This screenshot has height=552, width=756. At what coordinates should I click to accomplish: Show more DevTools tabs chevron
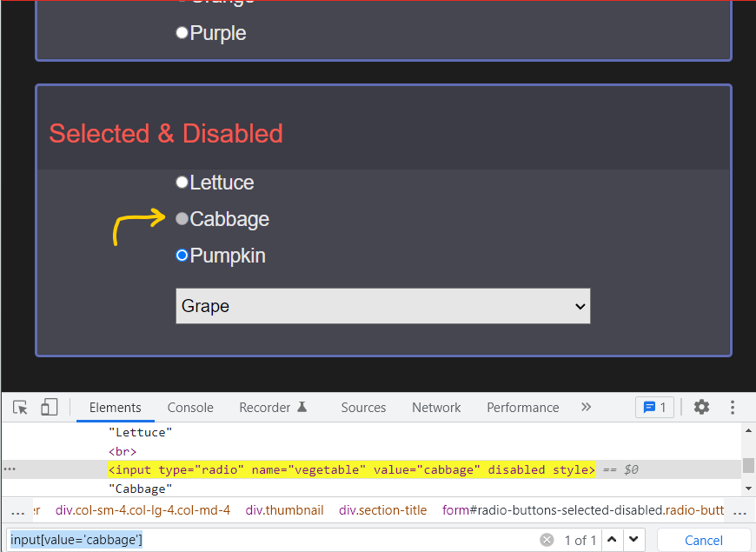coord(586,407)
